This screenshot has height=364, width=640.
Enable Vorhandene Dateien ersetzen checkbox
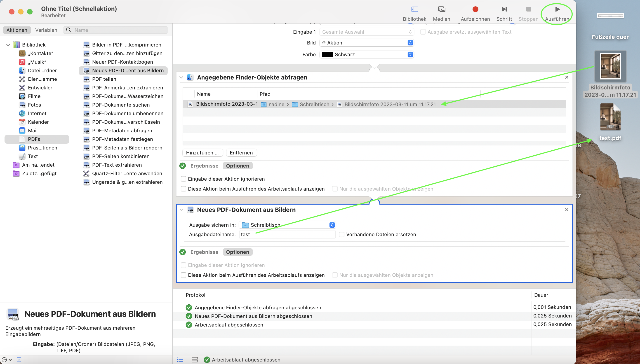341,234
